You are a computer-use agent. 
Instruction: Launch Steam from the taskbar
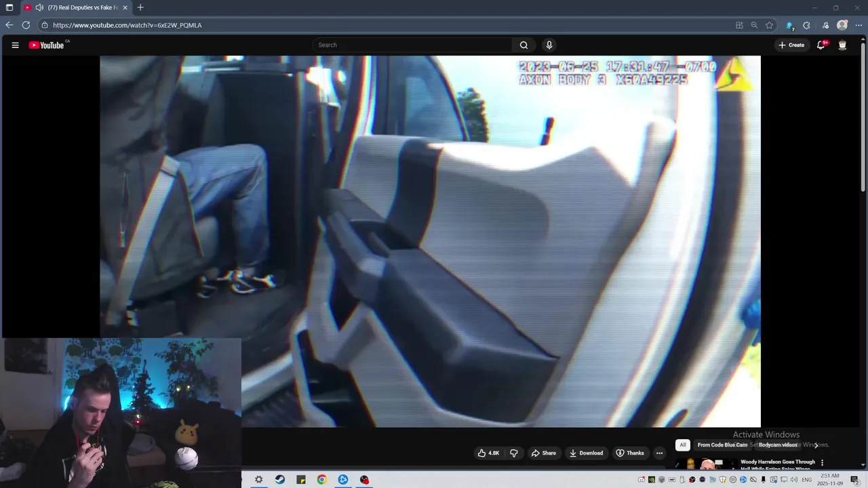point(280,479)
